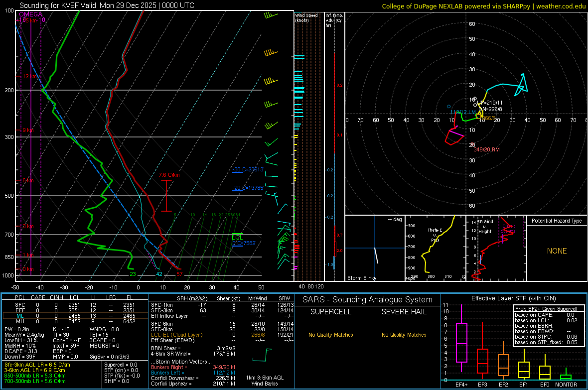Viewport: 588px width, 390px height.
Task: Click the 1km & 6km AGL wind barb icon
Action: tap(262, 355)
